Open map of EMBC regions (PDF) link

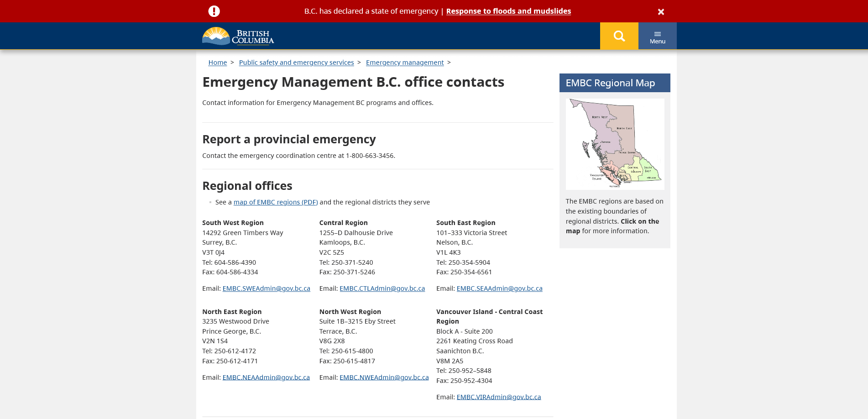tap(276, 202)
